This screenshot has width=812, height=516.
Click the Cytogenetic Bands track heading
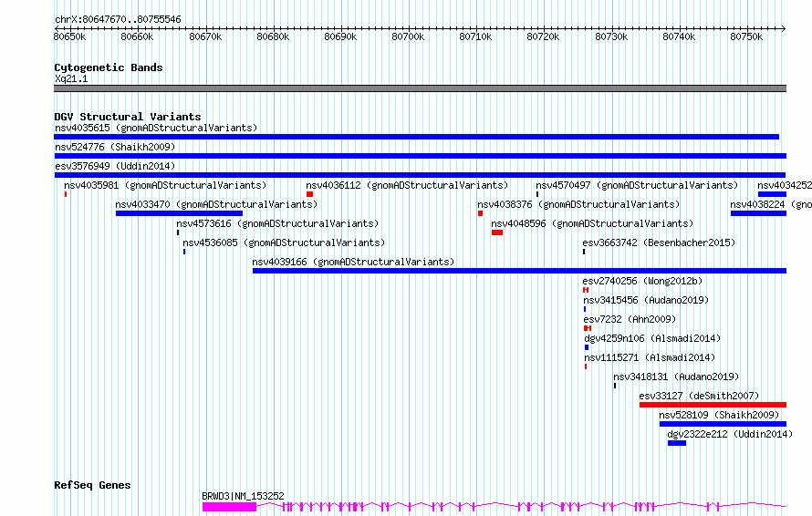[x=109, y=67]
